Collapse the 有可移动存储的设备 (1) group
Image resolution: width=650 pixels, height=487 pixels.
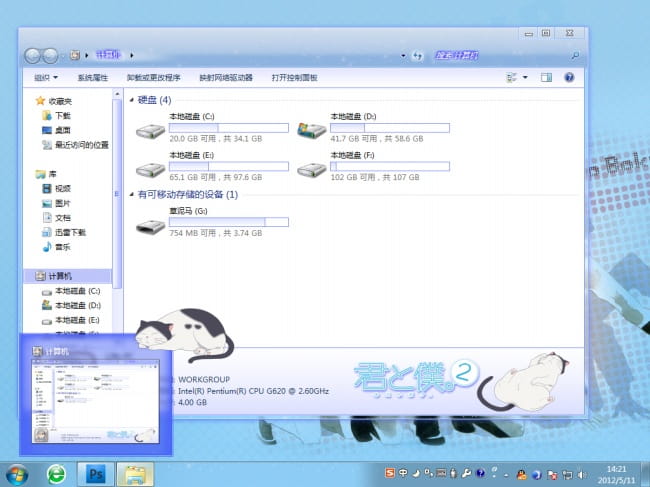[131, 194]
